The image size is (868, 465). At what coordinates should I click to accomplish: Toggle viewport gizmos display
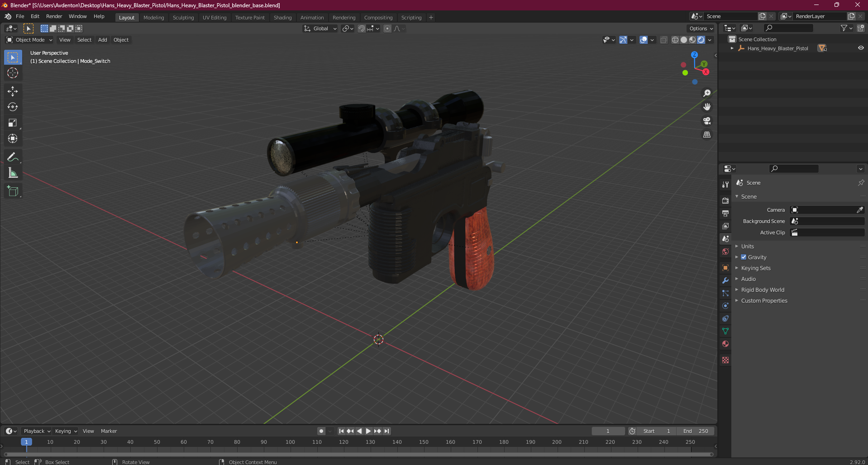[623, 40]
